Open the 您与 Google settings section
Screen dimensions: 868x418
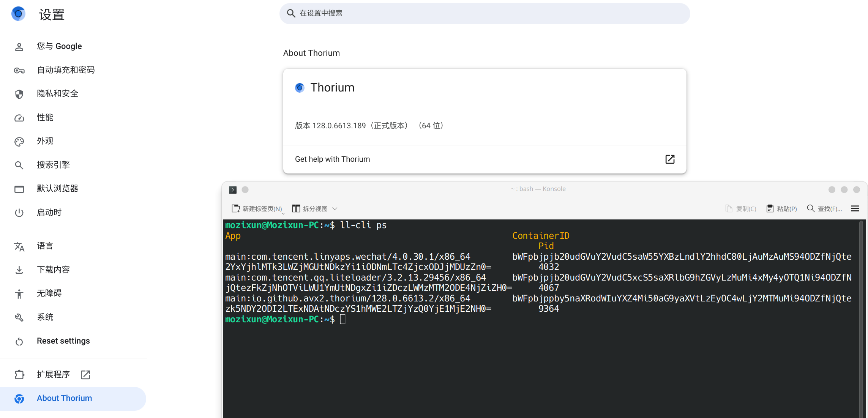click(x=59, y=46)
